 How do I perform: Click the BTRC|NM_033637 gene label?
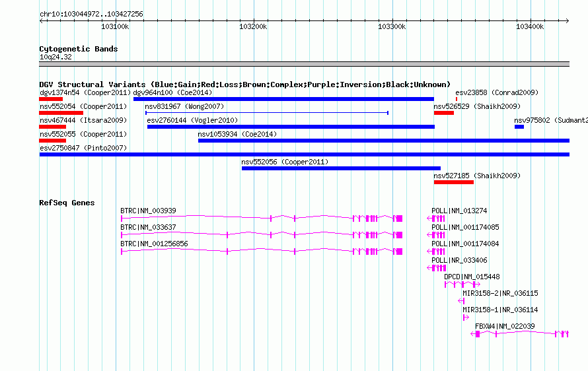coord(148,227)
